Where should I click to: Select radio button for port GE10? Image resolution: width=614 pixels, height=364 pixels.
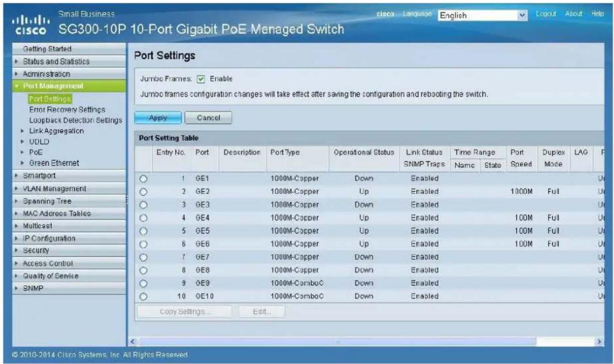[x=144, y=296]
